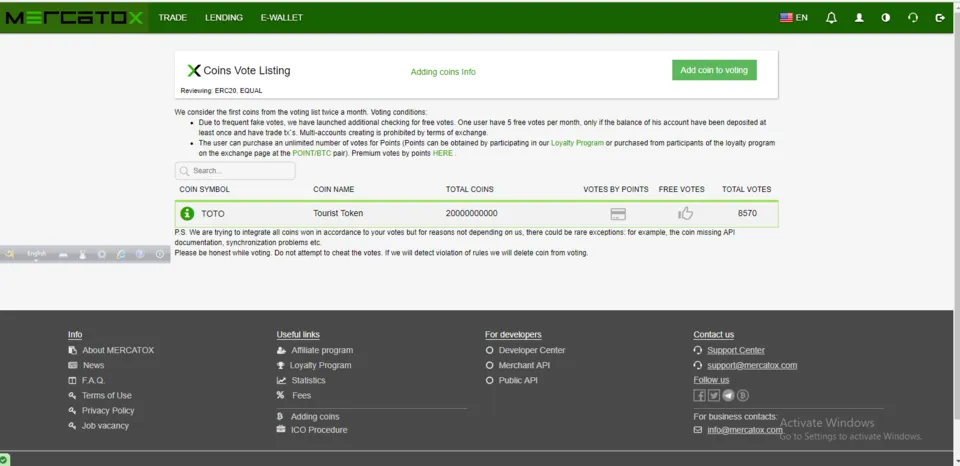This screenshot has width=960, height=466.
Task: Open the TRADE menu
Action: coord(173,18)
